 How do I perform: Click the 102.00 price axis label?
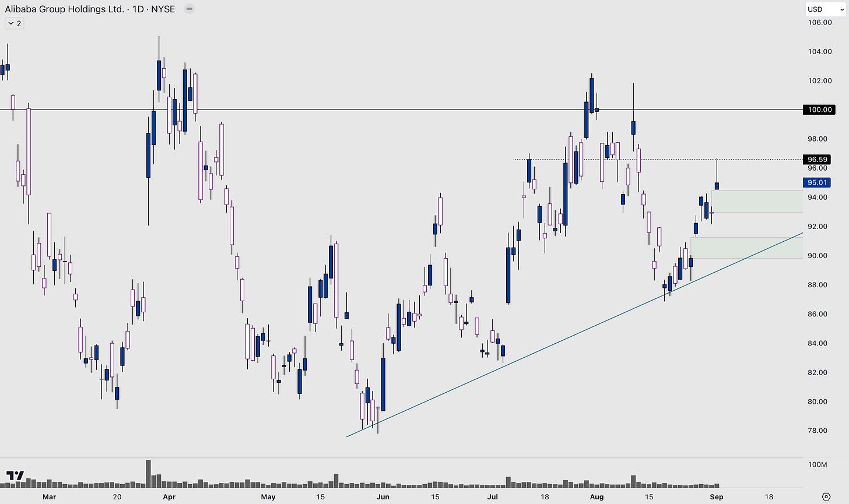(x=820, y=80)
